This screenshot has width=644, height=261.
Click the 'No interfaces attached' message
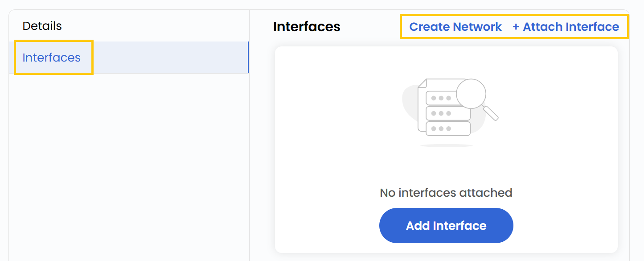[446, 192]
